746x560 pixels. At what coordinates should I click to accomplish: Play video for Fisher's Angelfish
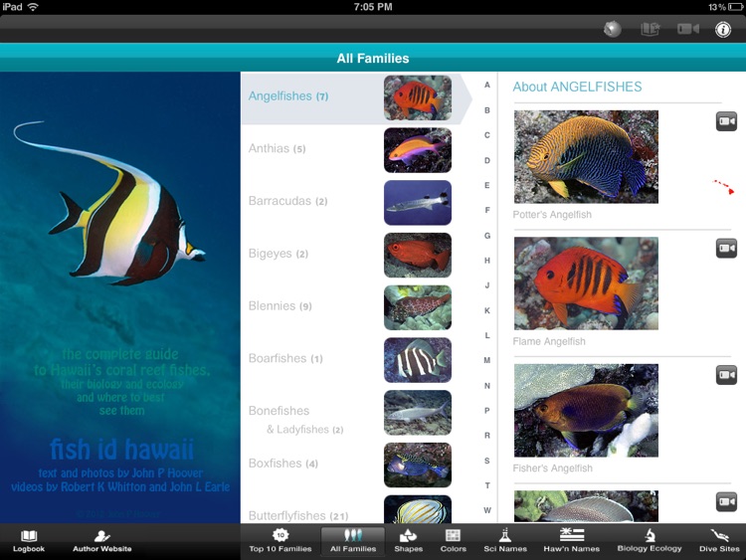point(726,375)
